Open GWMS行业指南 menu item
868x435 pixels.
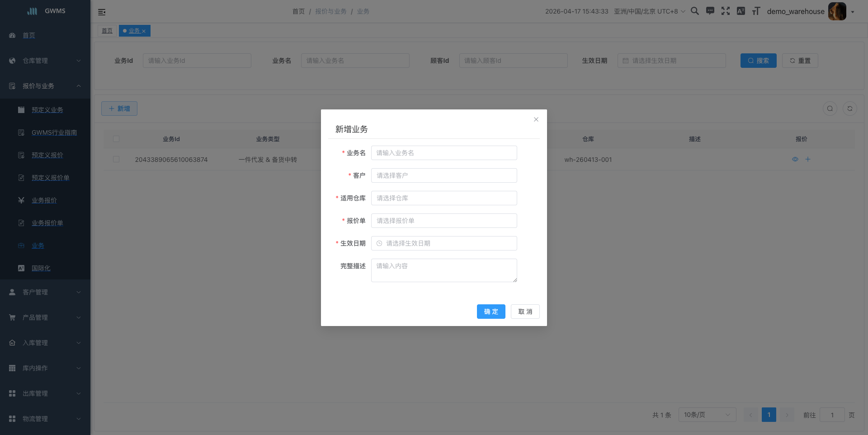tap(45, 132)
